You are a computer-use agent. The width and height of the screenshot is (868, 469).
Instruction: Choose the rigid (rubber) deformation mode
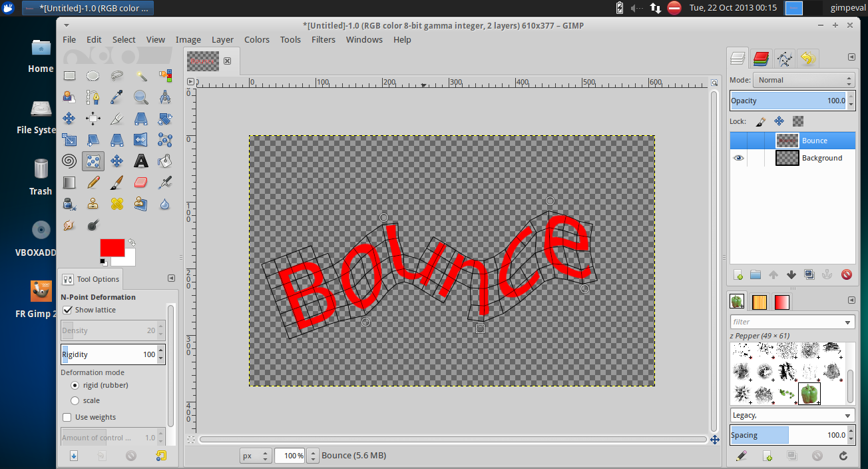pyautogui.click(x=75, y=385)
